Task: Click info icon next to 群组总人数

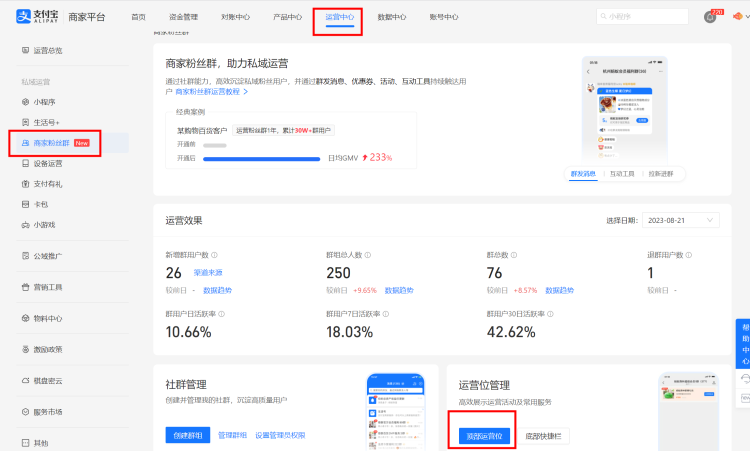Action: click(368, 255)
